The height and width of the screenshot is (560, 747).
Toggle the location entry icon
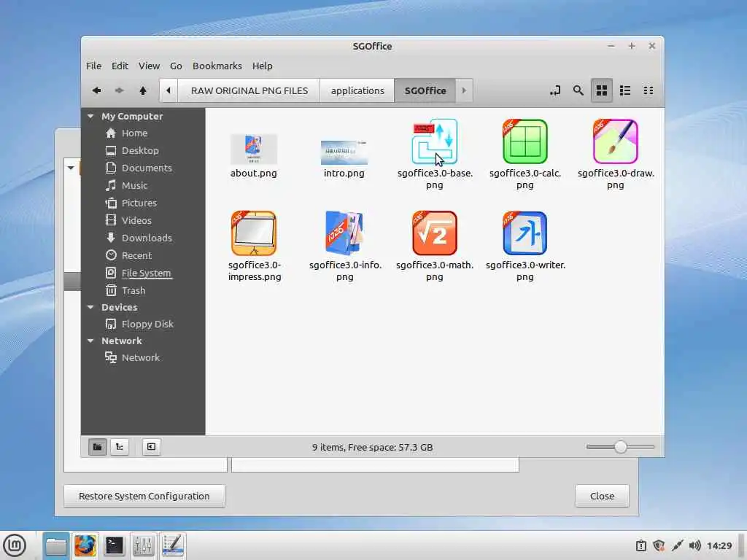point(555,90)
